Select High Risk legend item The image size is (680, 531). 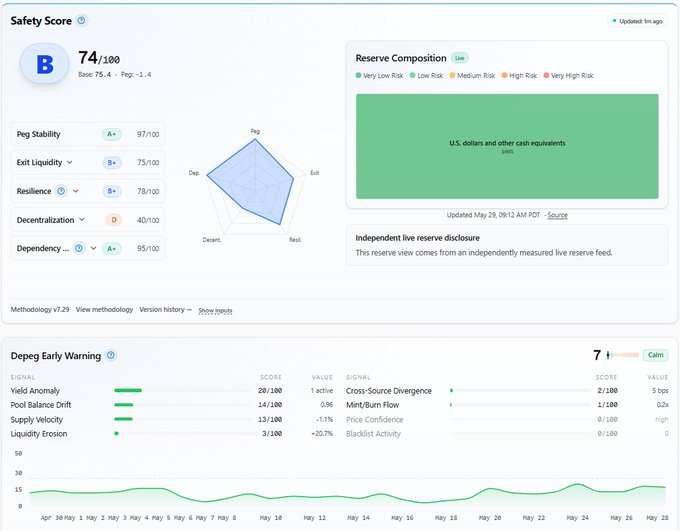519,75
